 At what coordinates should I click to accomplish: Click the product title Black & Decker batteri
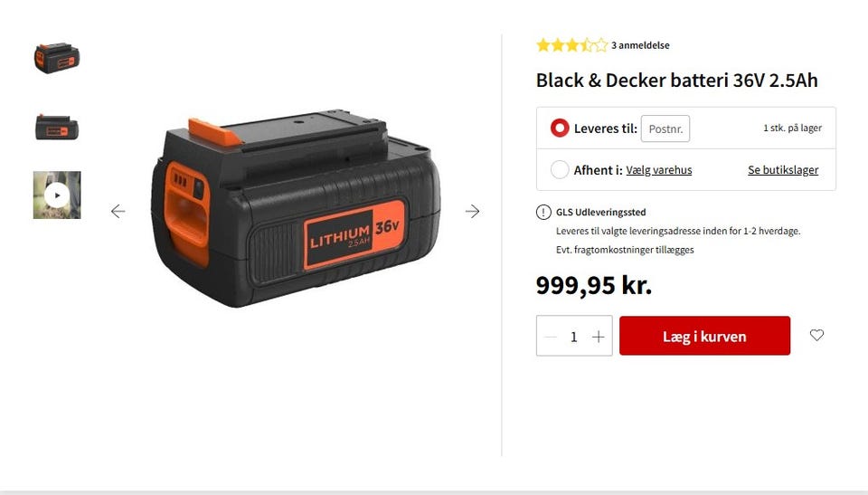(676, 81)
